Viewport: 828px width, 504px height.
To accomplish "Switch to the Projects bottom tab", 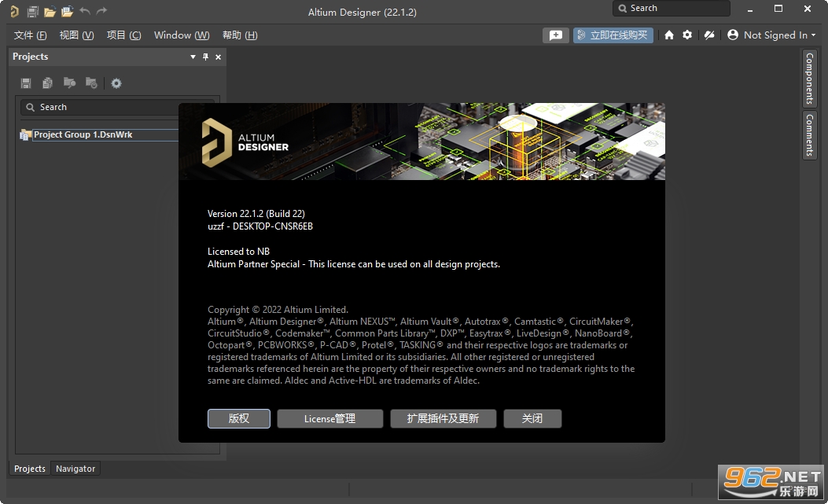I will [30, 469].
